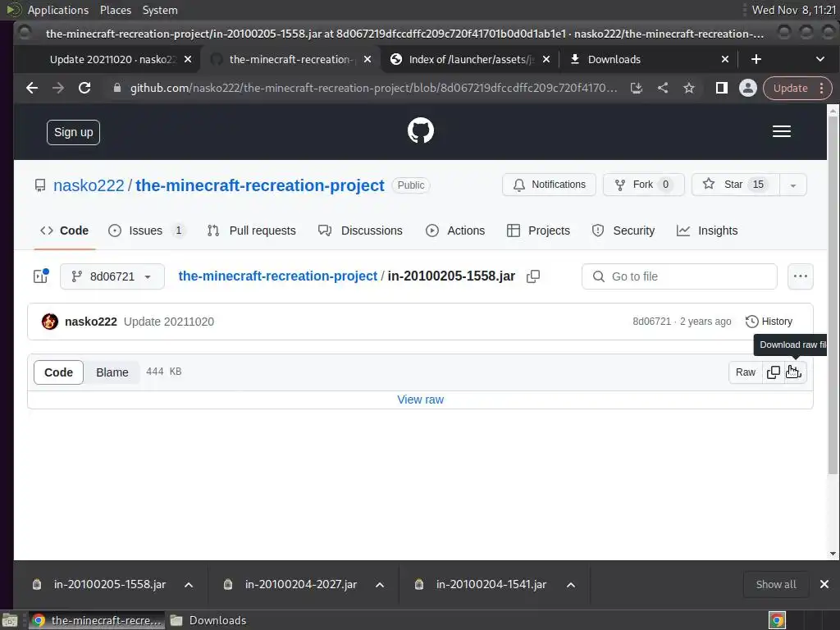Image resolution: width=840 pixels, height=630 pixels.
Task: Switch to Index of /launcher/assets tab
Action: pyautogui.click(x=469, y=59)
